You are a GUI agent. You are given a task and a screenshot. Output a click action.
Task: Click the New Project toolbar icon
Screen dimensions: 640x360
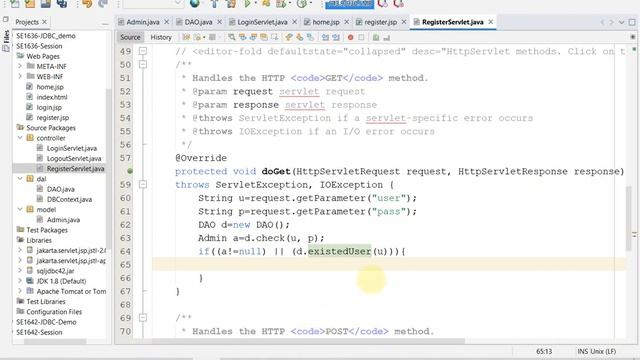click(30, 4)
